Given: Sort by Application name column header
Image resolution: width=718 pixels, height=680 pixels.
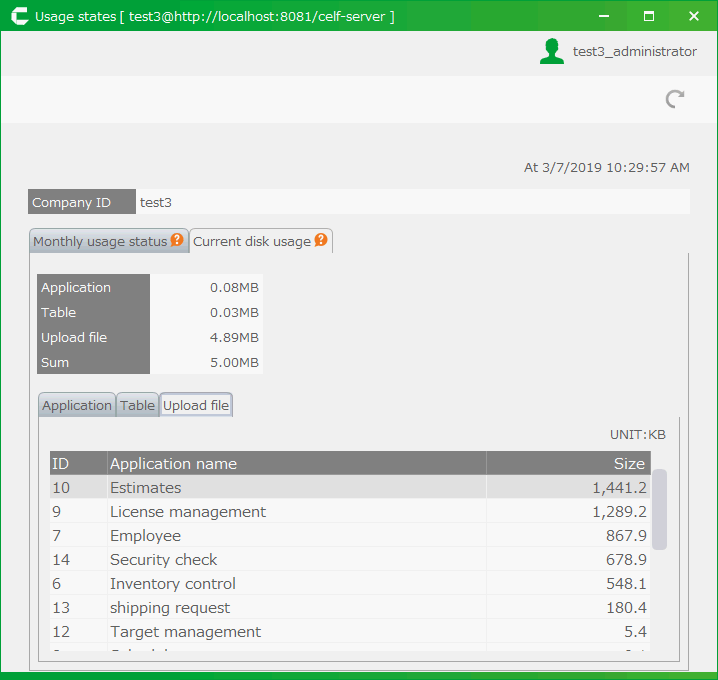Looking at the screenshot, I should point(296,463).
